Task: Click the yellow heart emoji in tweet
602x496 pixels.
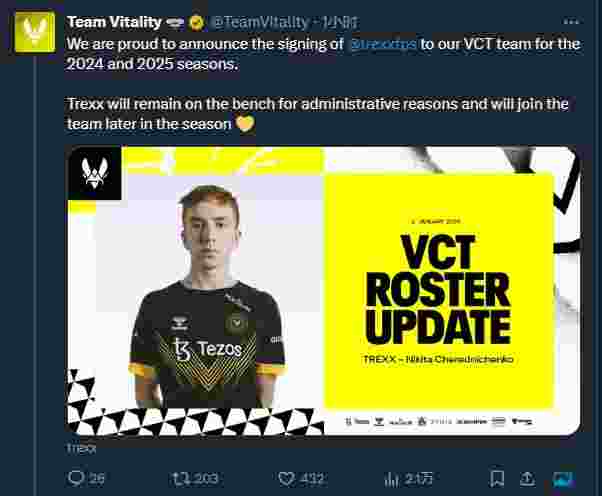Action: pyautogui.click(x=245, y=124)
